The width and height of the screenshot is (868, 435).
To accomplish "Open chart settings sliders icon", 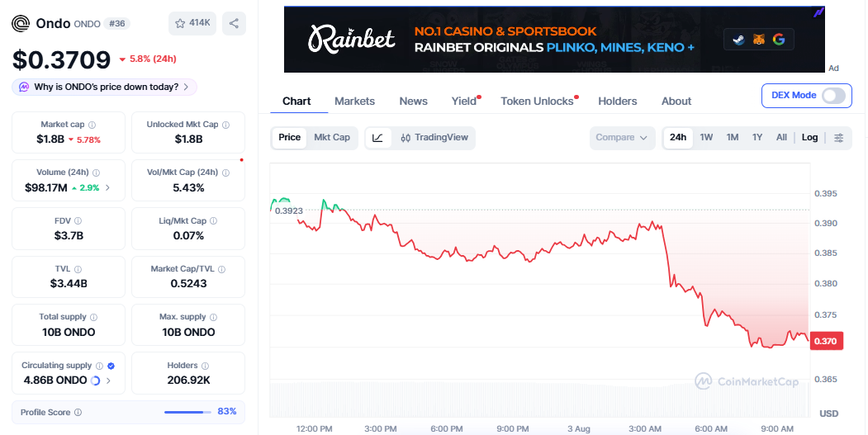I will pyautogui.click(x=838, y=138).
